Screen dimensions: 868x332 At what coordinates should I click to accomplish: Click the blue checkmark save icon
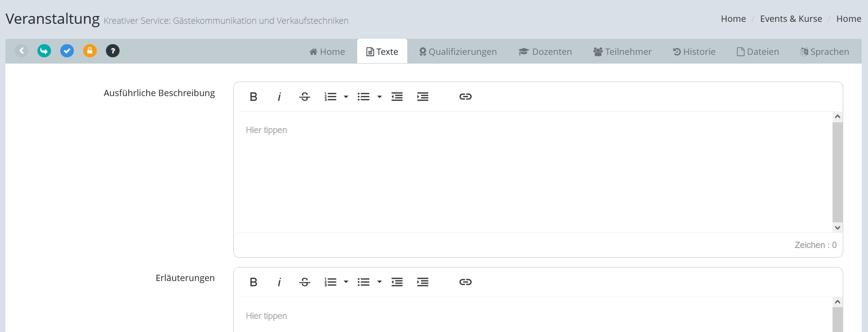pos(67,51)
